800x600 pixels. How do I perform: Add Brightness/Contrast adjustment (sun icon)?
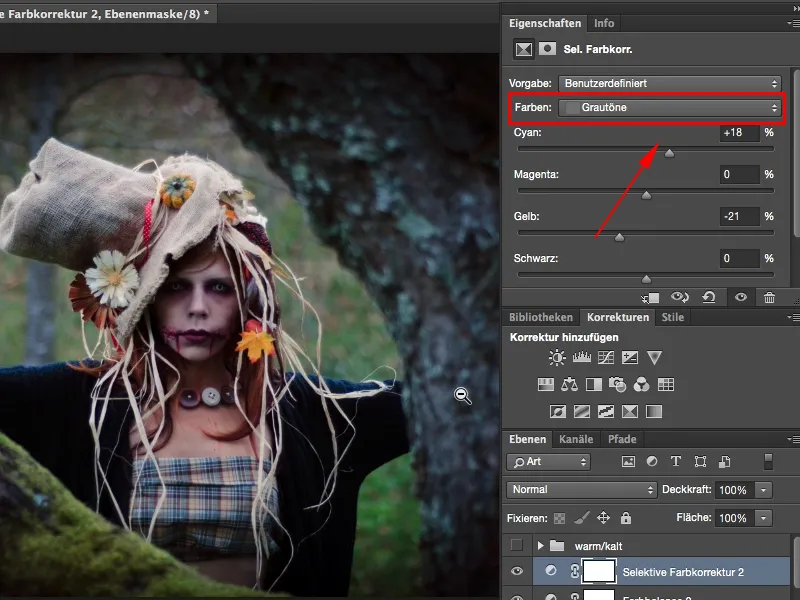coord(557,357)
